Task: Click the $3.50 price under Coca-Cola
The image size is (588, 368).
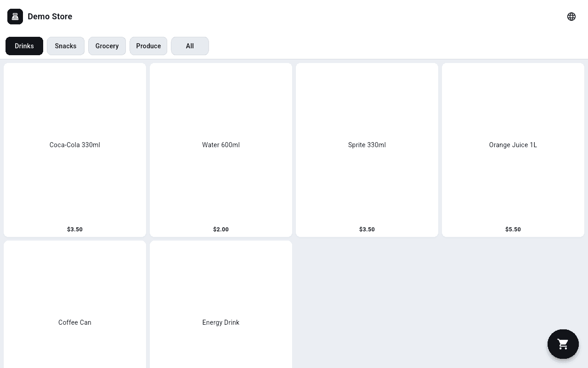Action: [x=75, y=229]
